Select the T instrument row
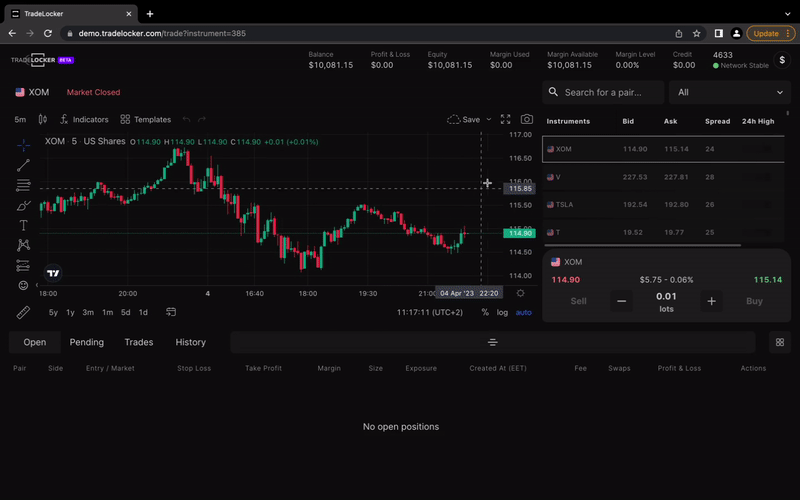Image resolution: width=800 pixels, height=500 pixels. [x=663, y=232]
